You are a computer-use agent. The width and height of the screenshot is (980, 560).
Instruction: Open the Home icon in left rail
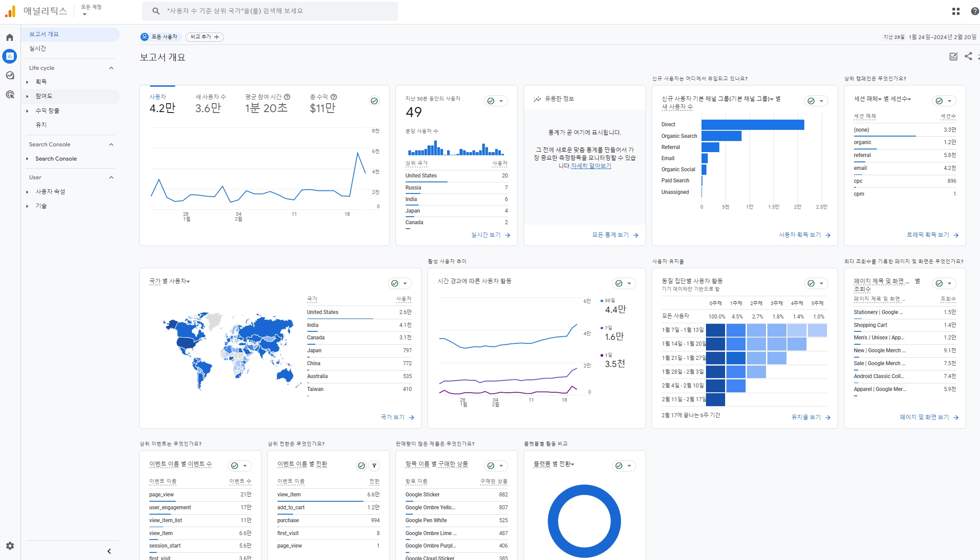click(x=10, y=37)
